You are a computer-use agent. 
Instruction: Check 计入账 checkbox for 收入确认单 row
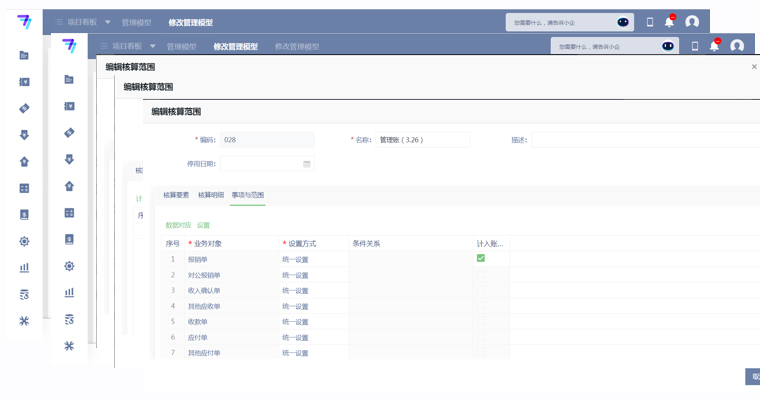point(481,291)
